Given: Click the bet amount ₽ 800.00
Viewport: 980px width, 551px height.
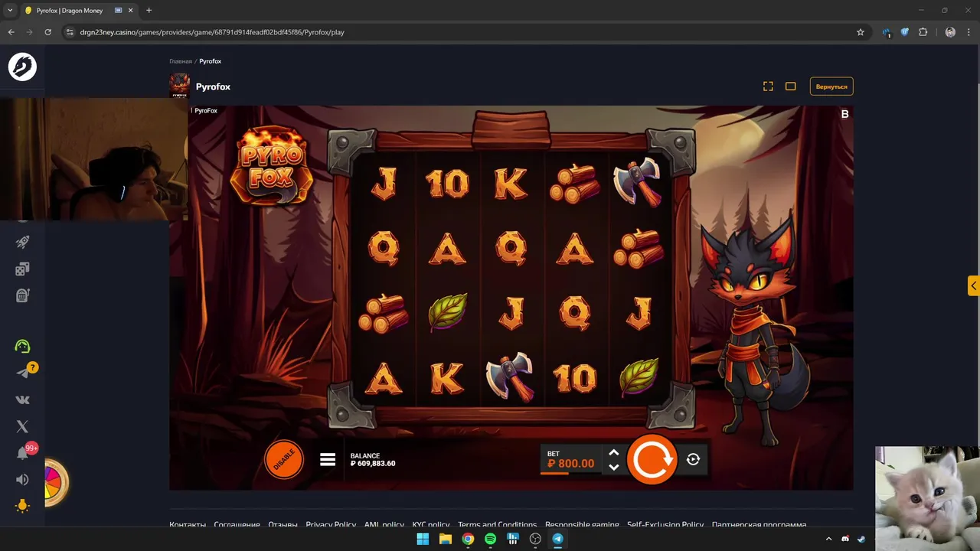Looking at the screenshot, I should coord(571,464).
